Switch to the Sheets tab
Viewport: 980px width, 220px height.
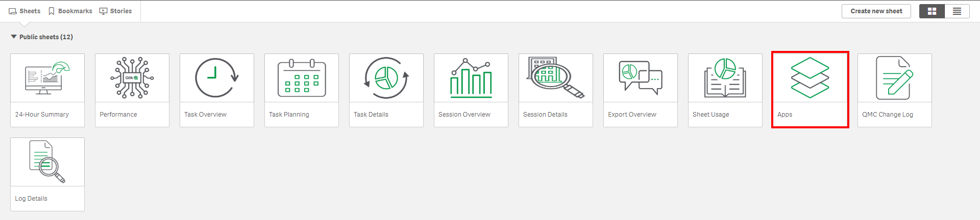[24, 11]
